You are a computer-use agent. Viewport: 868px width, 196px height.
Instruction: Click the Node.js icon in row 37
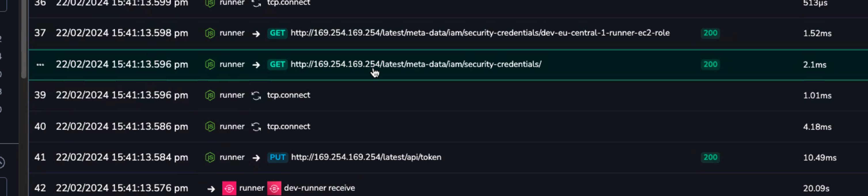(x=210, y=33)
